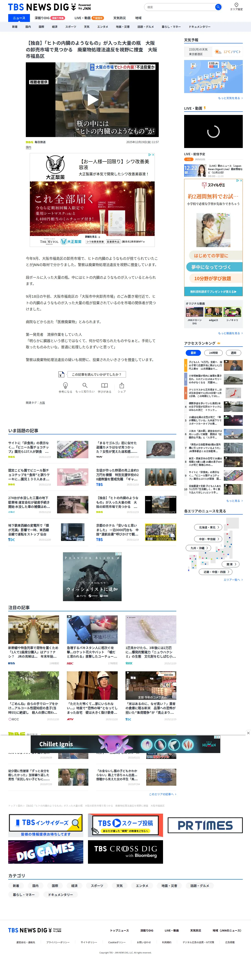The image size is (251, 980).
Task: Click the 大阪 related tag link
Action: pyautogui.click(x=42, y=403)
